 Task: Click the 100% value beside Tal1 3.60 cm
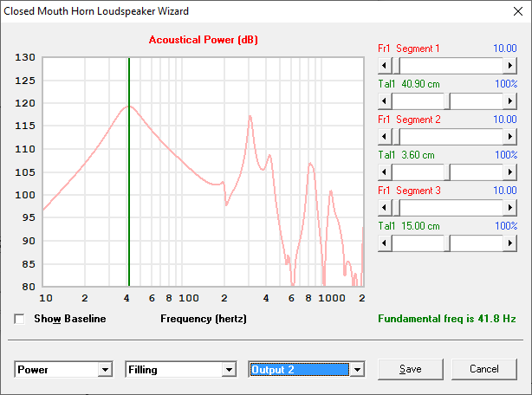[506, 155]
